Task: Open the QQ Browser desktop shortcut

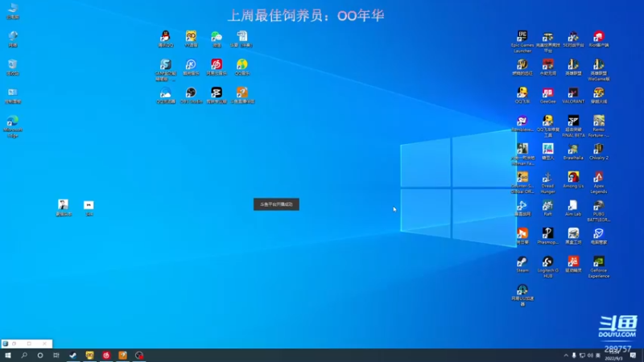Action: (166, 95)
